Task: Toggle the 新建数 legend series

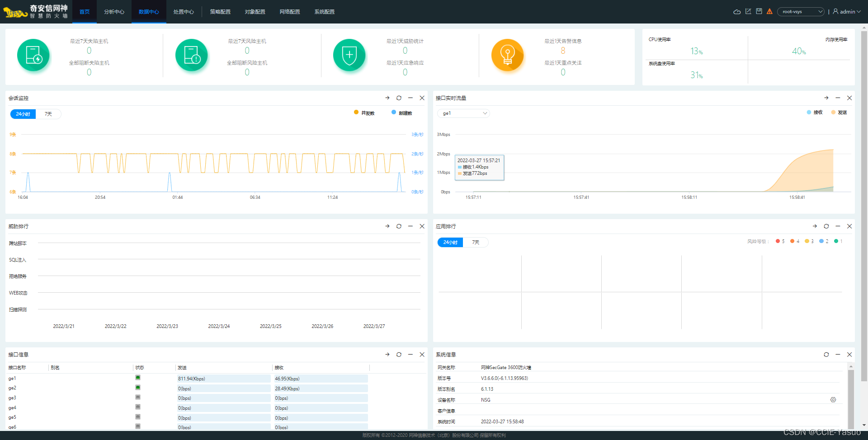Action: coord(402,113)
